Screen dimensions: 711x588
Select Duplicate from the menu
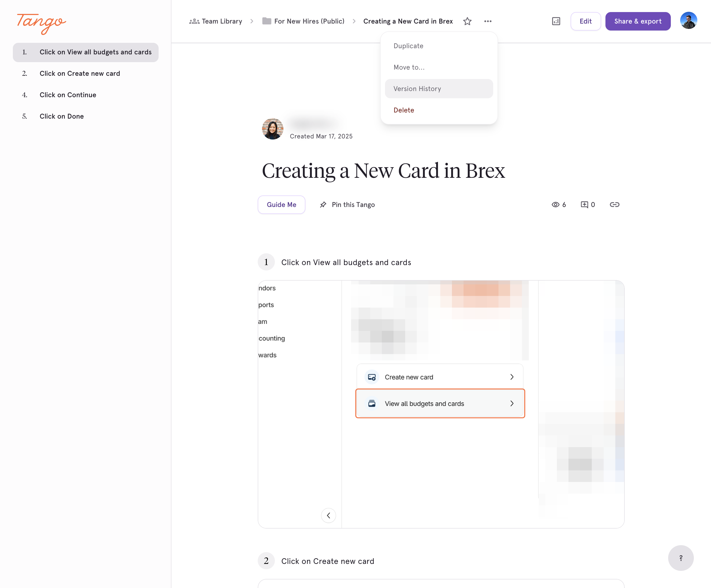439,46
